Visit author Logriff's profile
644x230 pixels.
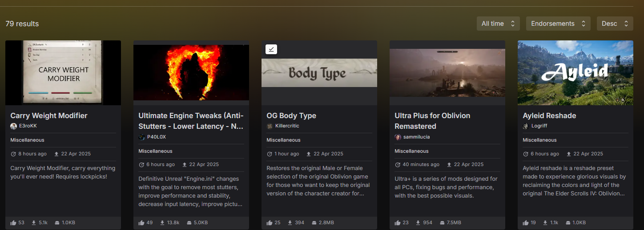[540, 126]
